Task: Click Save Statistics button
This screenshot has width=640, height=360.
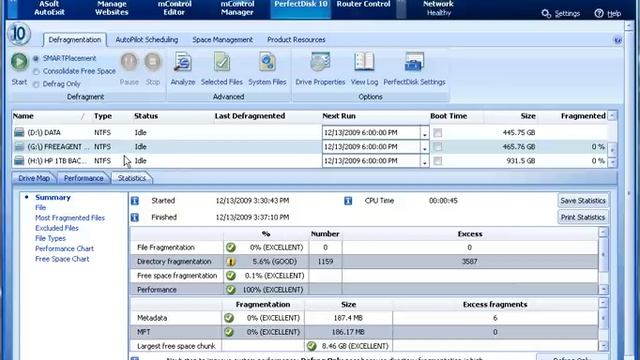Action: click(x=582, y=201)
